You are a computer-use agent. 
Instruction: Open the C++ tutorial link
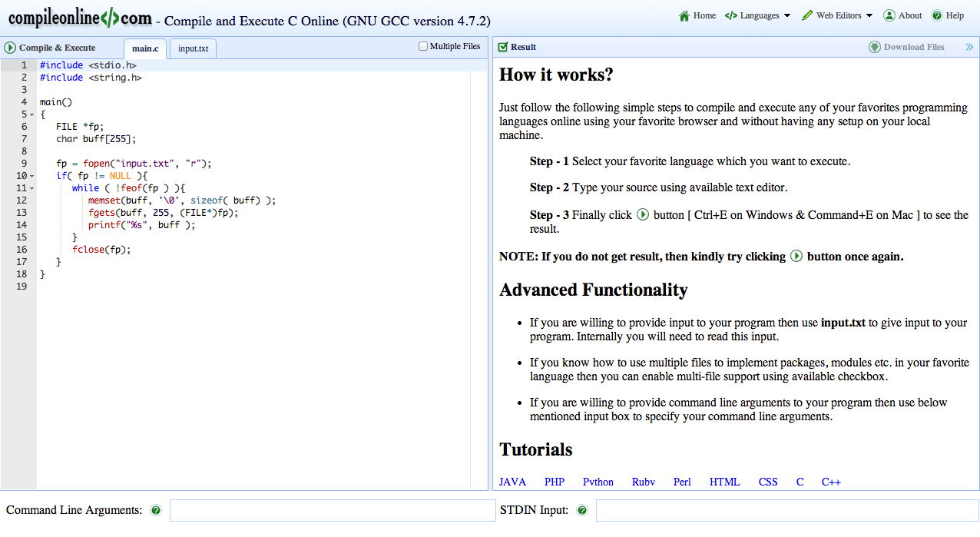[830, 482]
